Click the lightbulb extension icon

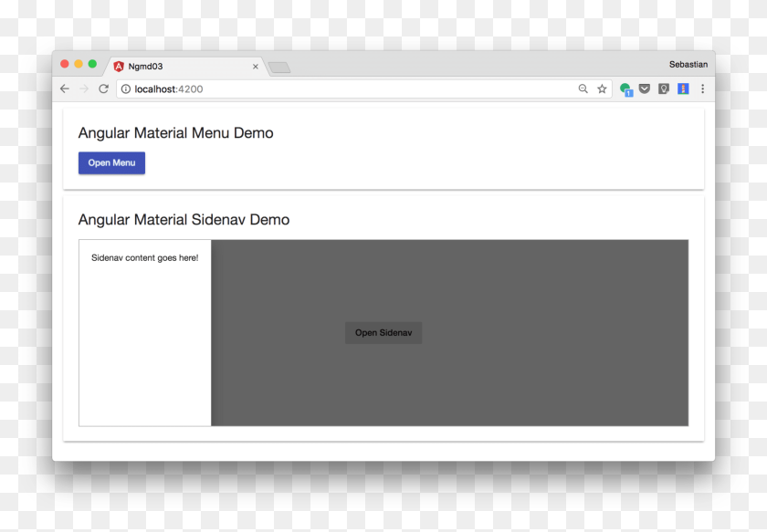664,88
